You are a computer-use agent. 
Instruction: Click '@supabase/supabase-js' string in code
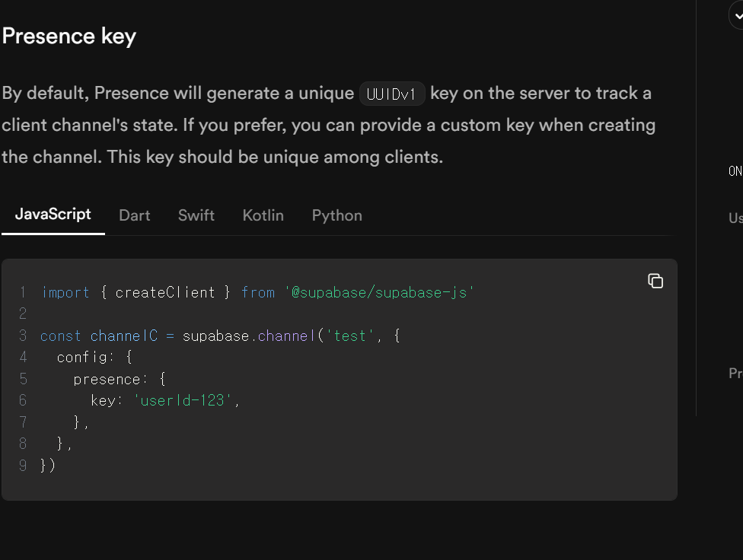(379, 292)
